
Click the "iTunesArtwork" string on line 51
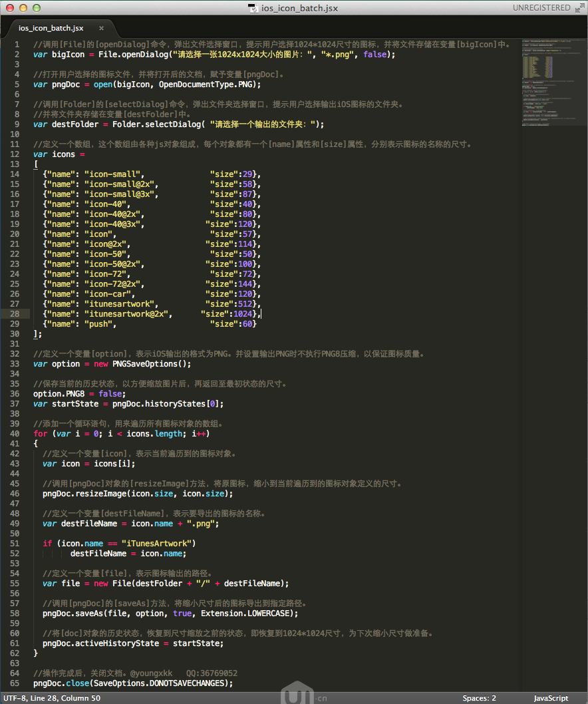pos(156,543)
